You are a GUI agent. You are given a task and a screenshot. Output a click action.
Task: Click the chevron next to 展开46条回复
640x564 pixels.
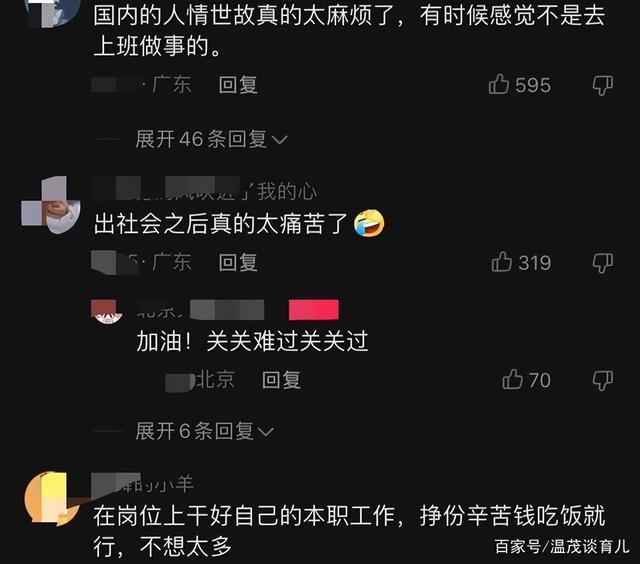280,140
